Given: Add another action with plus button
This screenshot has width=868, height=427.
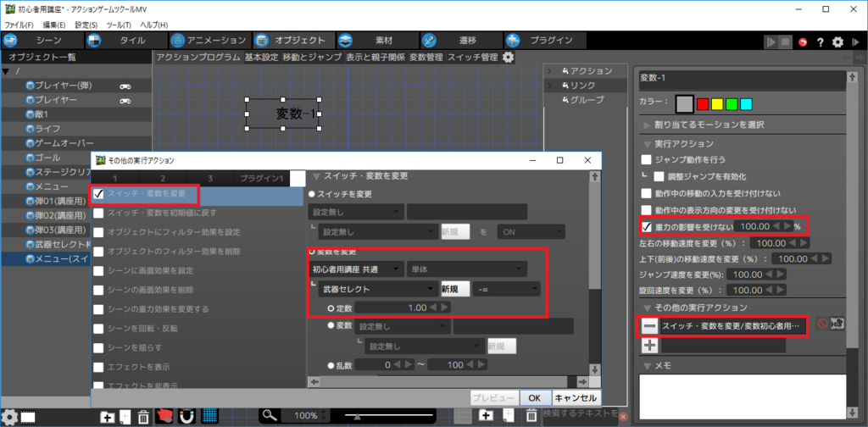Looking at the screenshot, I should pos(650,346).
